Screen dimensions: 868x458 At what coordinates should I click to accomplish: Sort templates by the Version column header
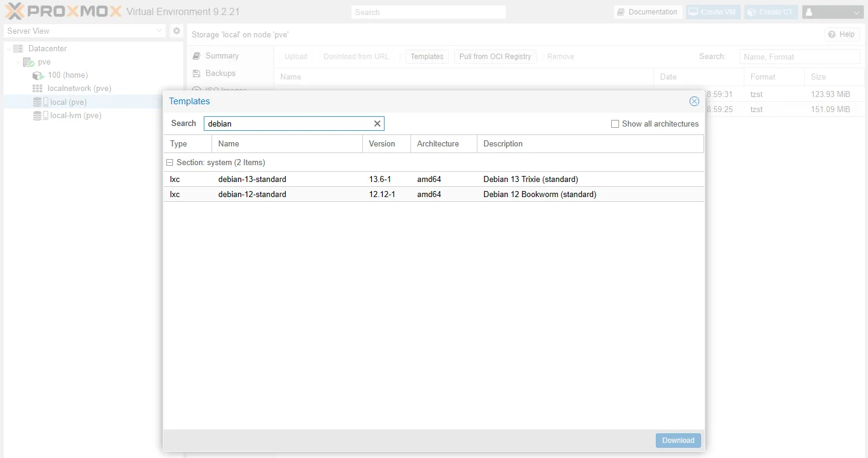386,143
